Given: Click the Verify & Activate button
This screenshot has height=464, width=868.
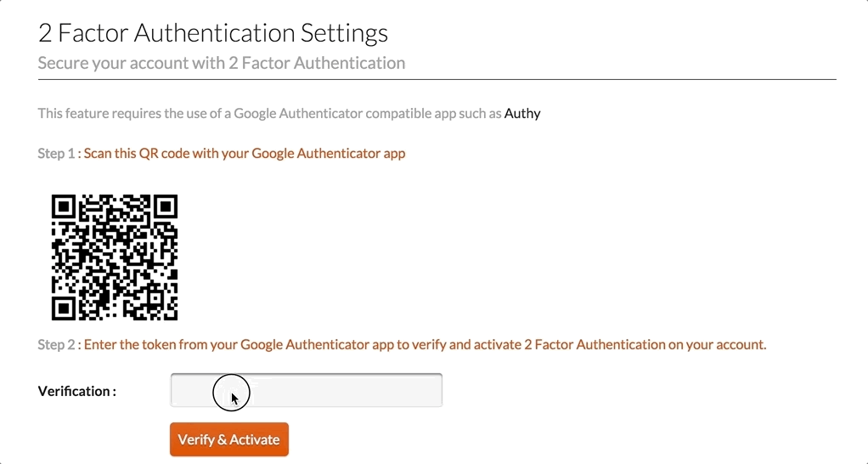Looking at the screenshot, I should click(x=229, y=439).
